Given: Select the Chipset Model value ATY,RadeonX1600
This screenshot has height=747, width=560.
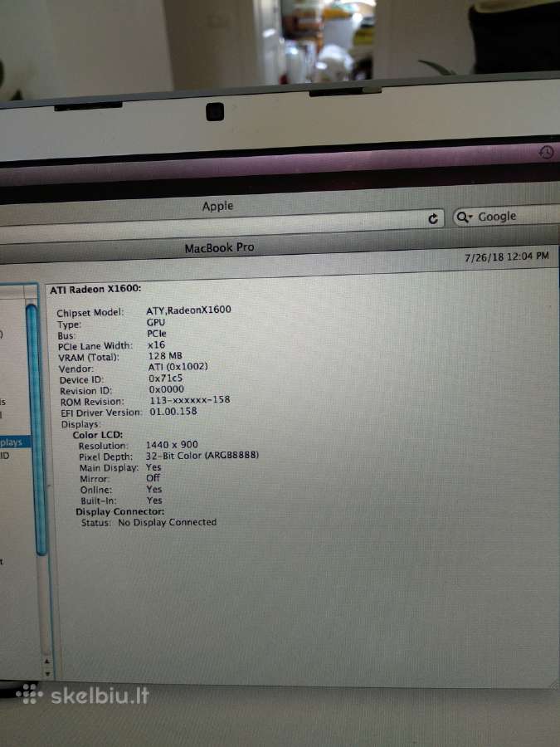Looking at the screenshot, I should tap(188, 310).
